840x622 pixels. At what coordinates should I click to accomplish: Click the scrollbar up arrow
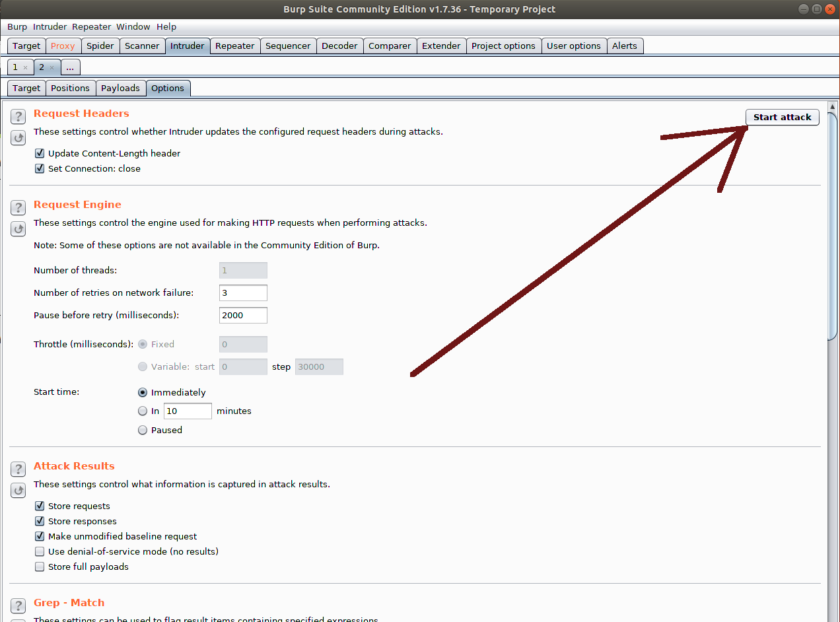click(x=833, y=106)
